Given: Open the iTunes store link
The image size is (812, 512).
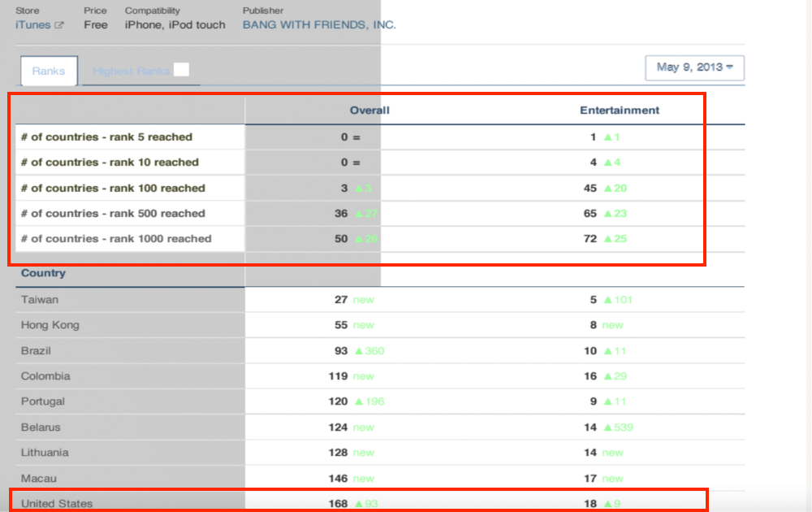Looking at the screenshot, I should click(x=33, y=25).
